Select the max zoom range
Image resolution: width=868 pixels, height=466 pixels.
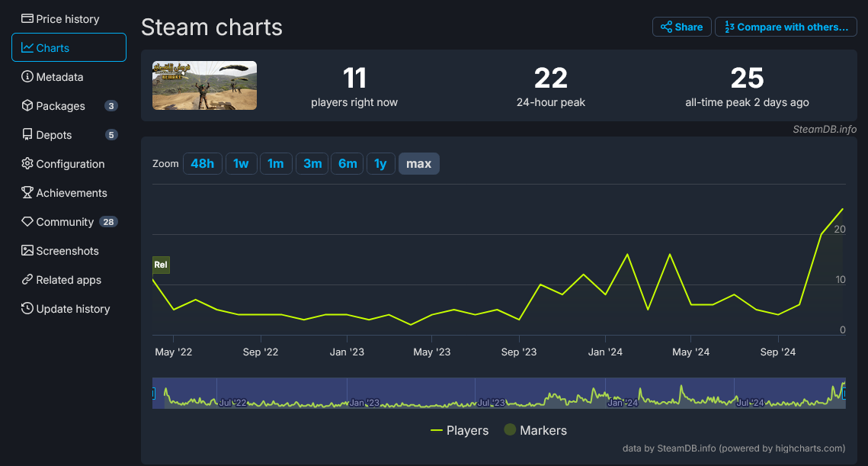(x=419, y=163)
